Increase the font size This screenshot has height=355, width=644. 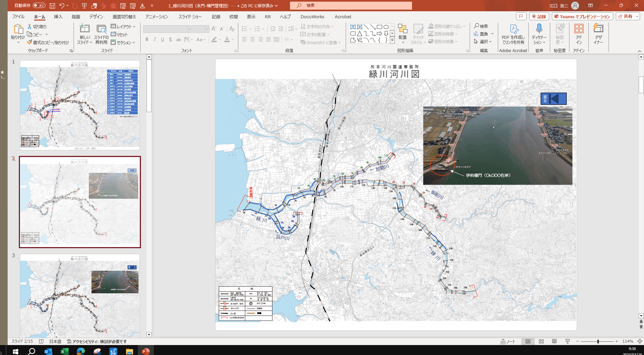tap(214, 29)
